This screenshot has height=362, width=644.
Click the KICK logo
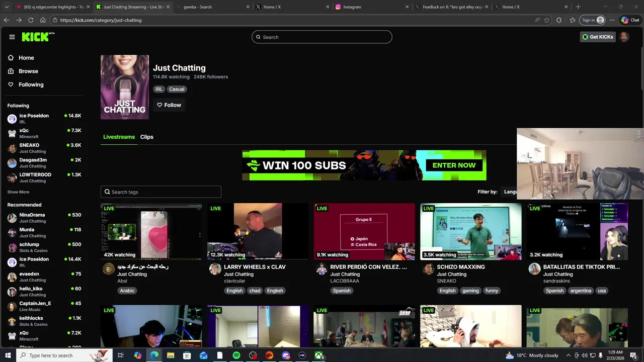click(x=38, y=37)
